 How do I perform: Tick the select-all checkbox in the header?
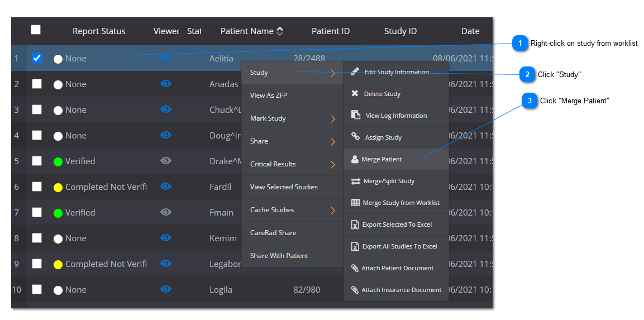[x=36, y=30]
